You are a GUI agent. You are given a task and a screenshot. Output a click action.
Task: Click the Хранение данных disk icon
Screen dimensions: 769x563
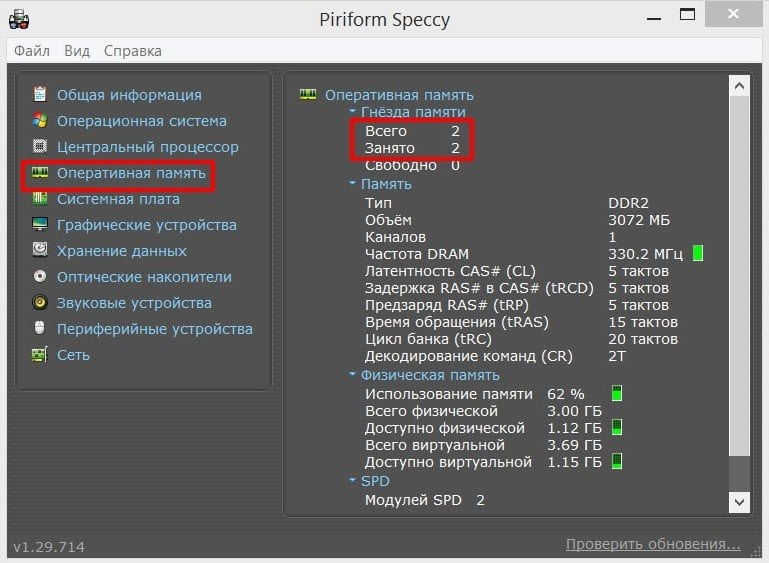pos(40,250)
